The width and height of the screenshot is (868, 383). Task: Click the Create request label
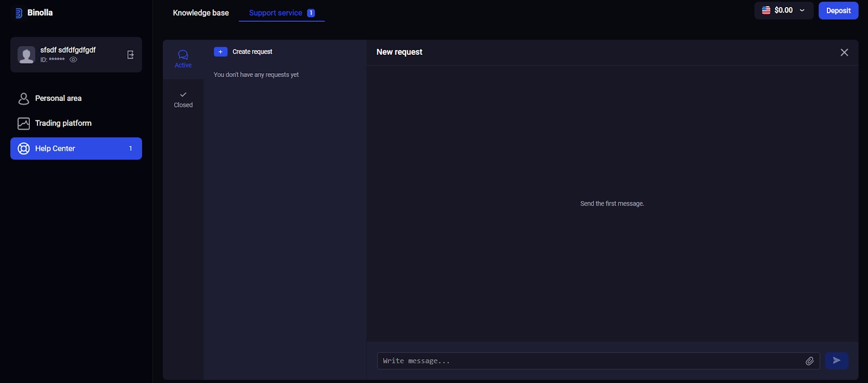click(x=252, y=52)
